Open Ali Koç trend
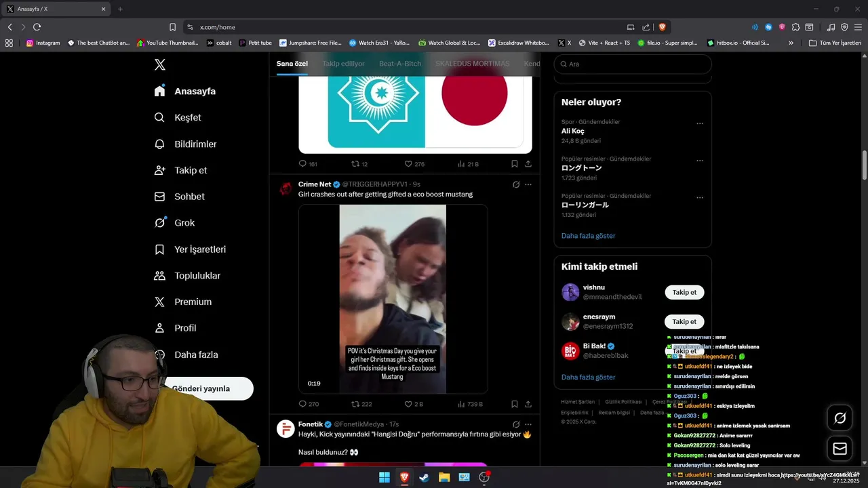868x488 pixels. tap(573, 131)
